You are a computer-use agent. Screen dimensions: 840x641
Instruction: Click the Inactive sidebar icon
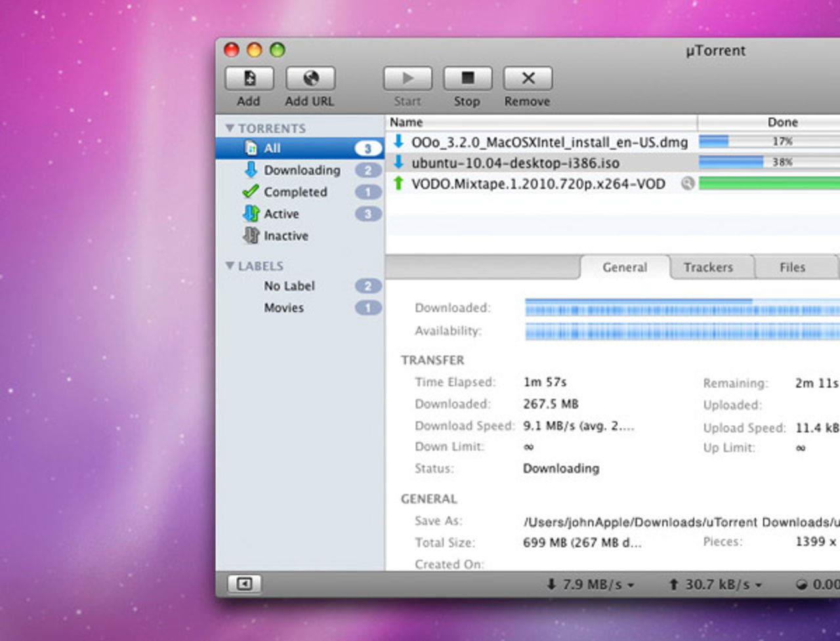(251, 236)
